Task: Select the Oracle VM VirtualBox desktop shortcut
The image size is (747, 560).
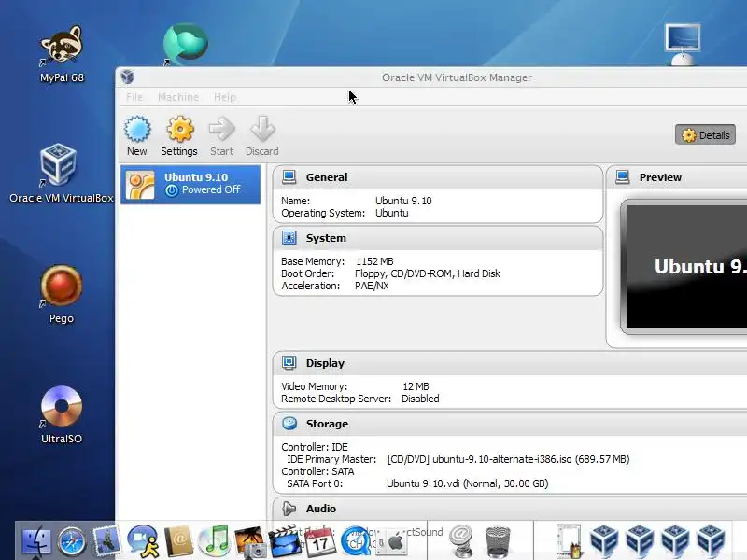Action: (62, 174)
